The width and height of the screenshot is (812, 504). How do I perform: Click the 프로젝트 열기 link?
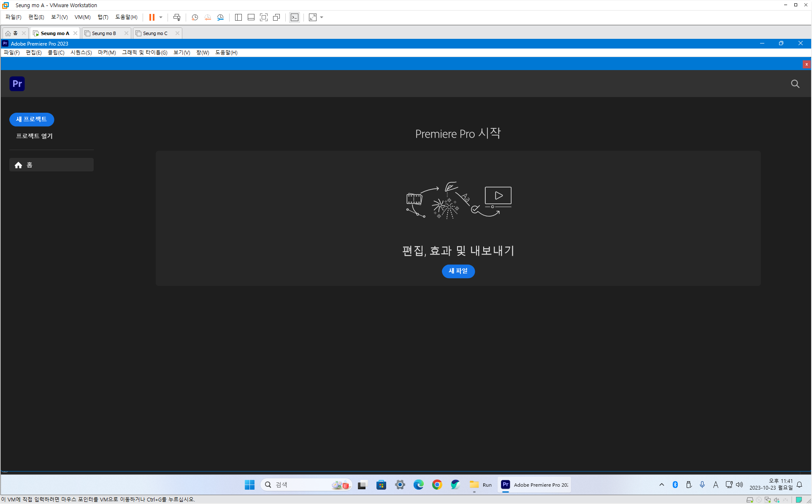tap(34, 136)
